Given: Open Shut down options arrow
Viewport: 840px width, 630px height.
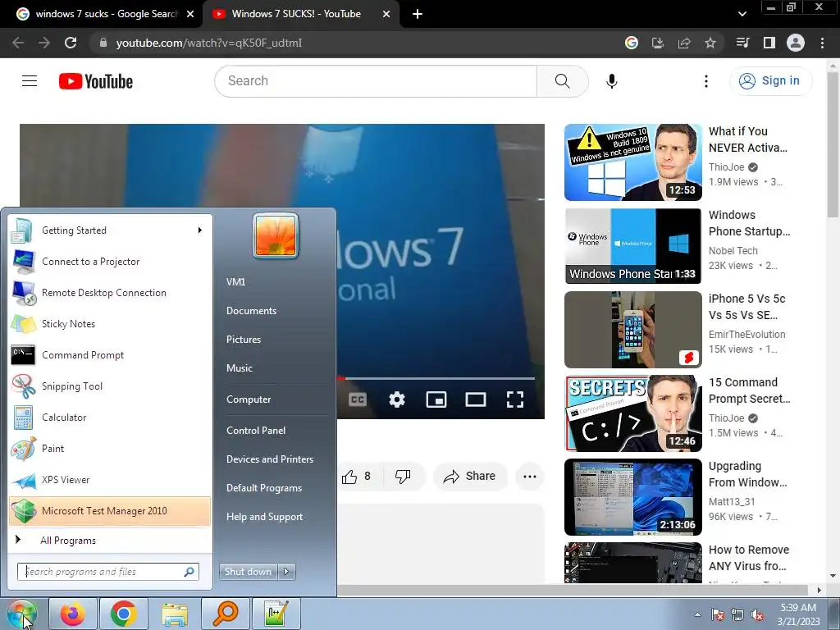Looking at the screenshot, I should point(286,572).
